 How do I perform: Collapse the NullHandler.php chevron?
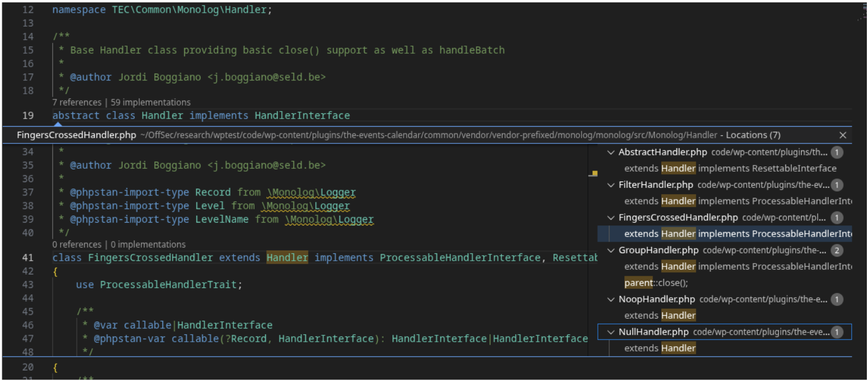[611, 332]
